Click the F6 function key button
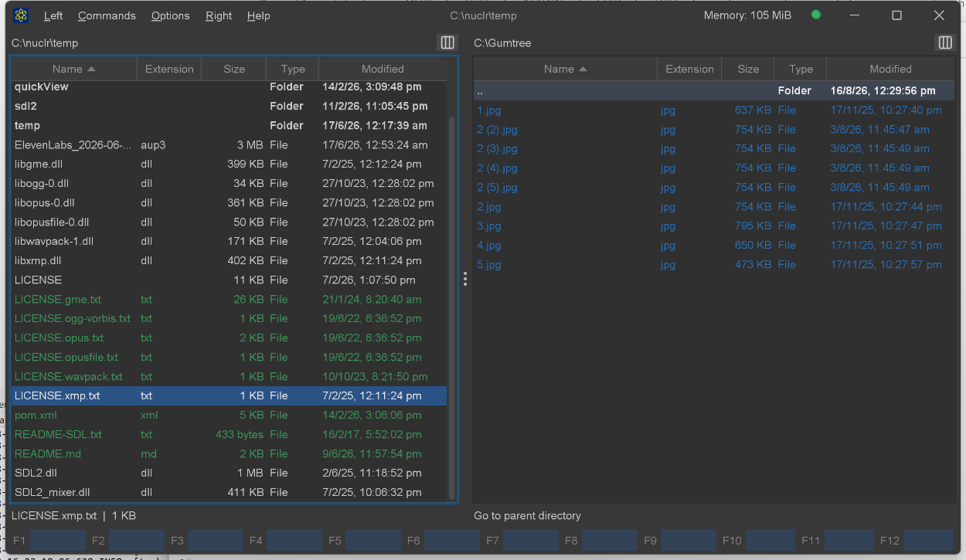 click(442, 541)
